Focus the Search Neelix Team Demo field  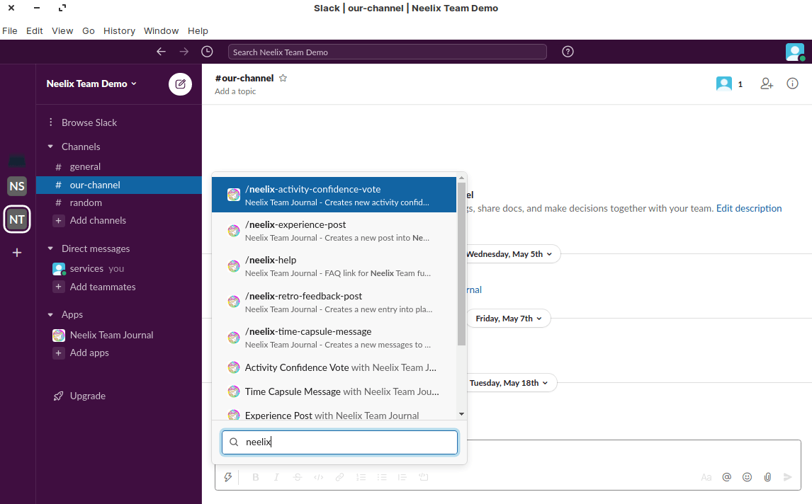(x=388, y=52)
